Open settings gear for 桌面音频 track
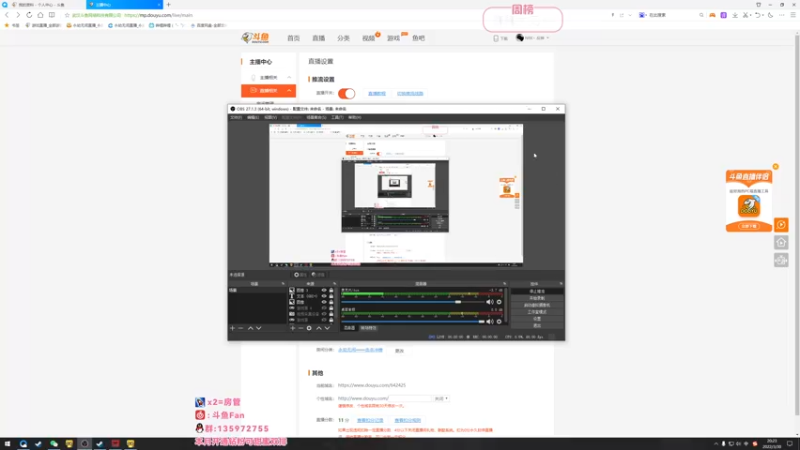 tap(499, 321)
